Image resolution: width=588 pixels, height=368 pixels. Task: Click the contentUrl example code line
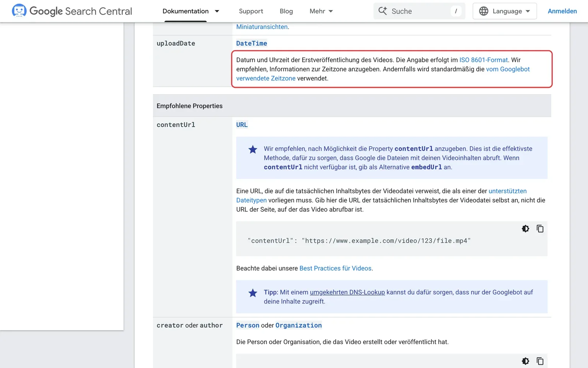(x=359, y=241)
